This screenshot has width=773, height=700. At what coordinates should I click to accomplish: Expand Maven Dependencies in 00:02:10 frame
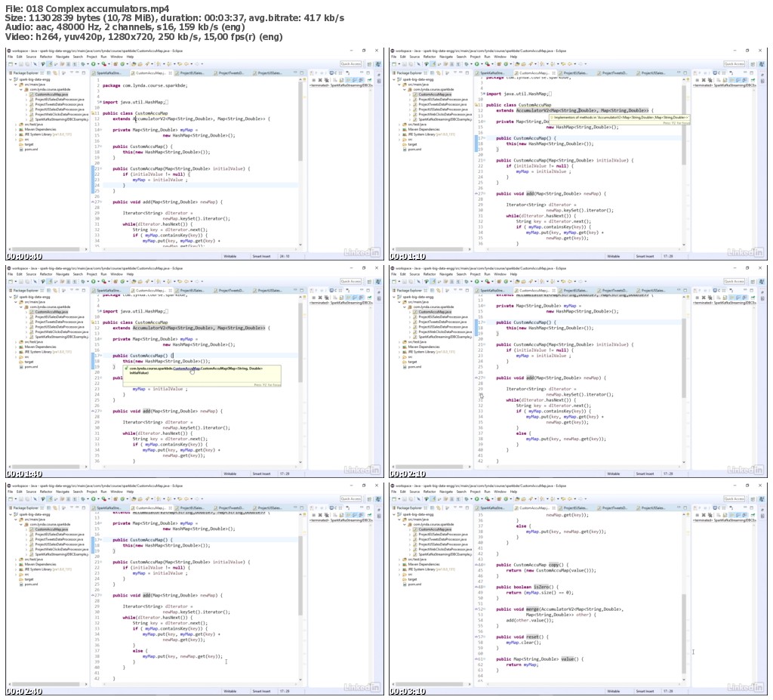pos(399,347)
